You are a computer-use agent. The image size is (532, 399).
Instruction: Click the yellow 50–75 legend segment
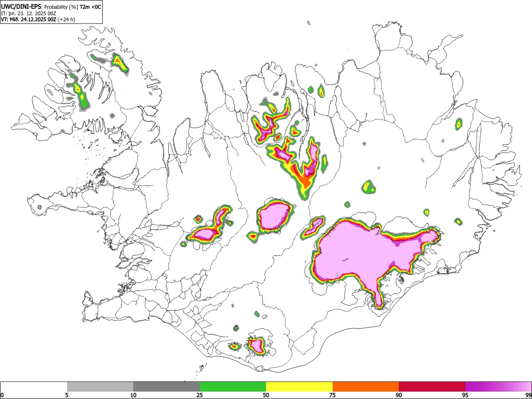299,387
